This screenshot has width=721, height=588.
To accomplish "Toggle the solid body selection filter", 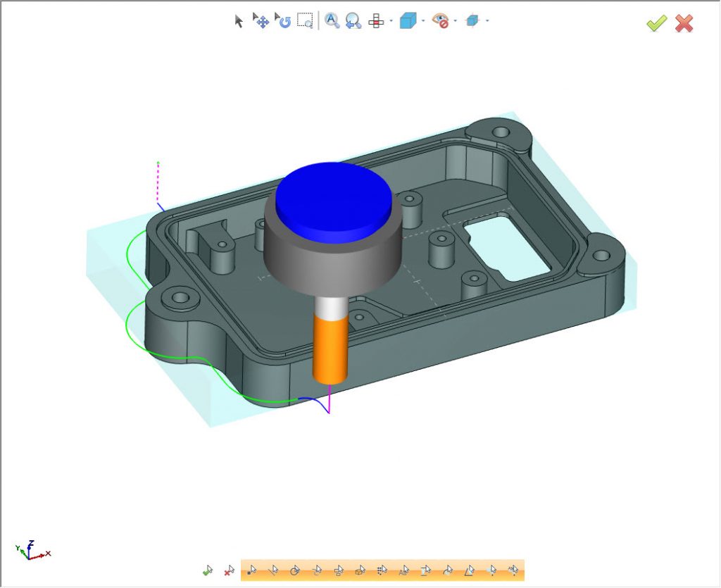I will tap(360, 569).
